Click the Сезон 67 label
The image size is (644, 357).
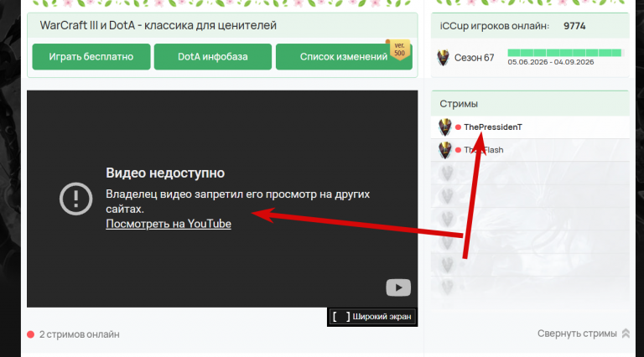click(474, 58)
